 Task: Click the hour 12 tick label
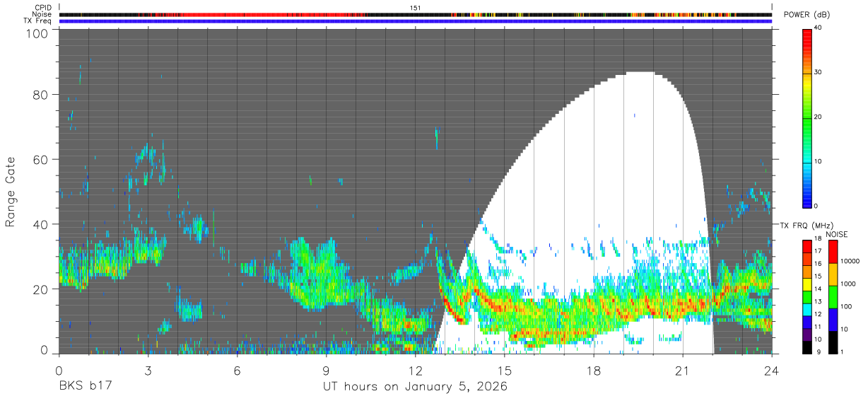click(415, 371)
